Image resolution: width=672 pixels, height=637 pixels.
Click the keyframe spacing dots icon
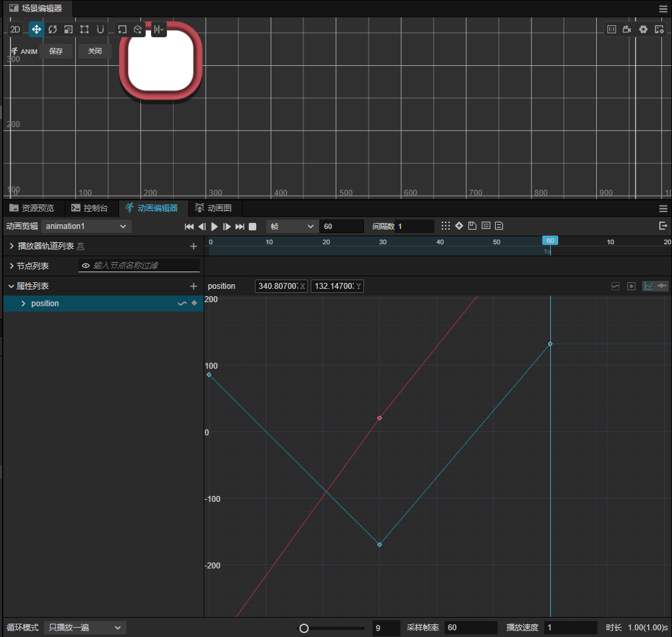[446, 226]
